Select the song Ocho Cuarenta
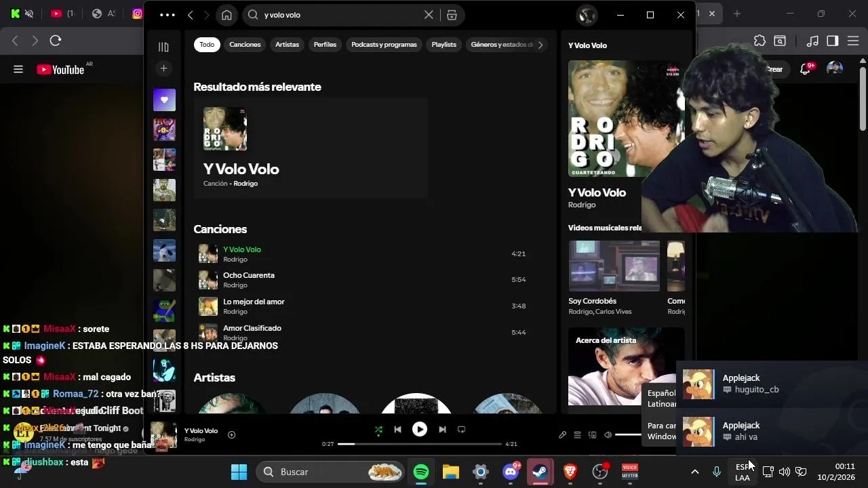 249,275
